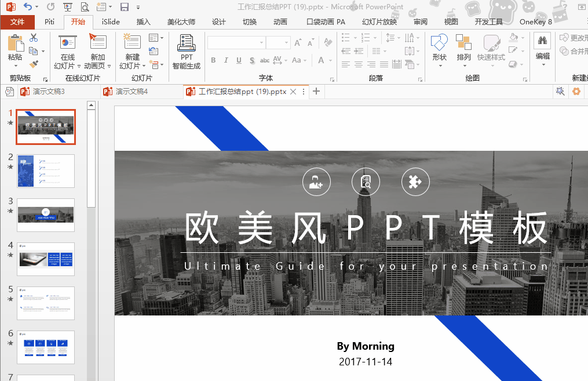Click the Save floppy disk icon

(125, 7)
